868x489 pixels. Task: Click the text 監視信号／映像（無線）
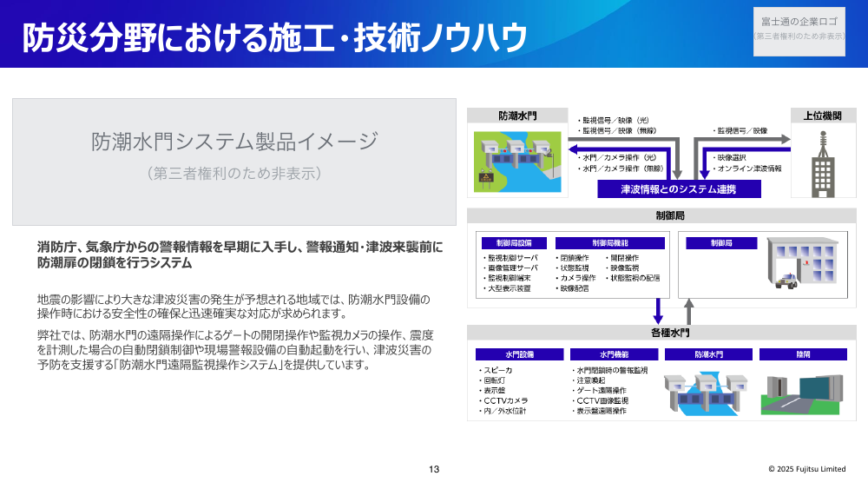(x=617, y=130)
